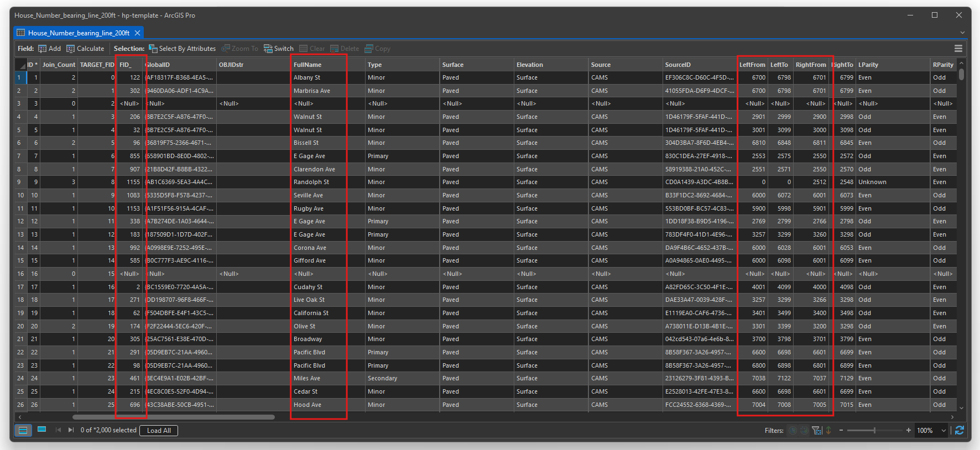Show selected records only
This screenshot has width=980, height=450.
41,430
